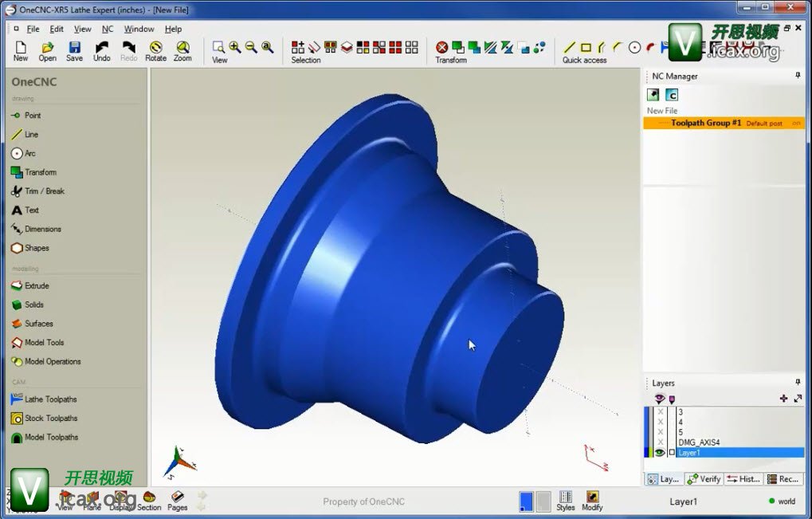Click the Save disk icon
The image size is (812, 519).
pos(75,51)
